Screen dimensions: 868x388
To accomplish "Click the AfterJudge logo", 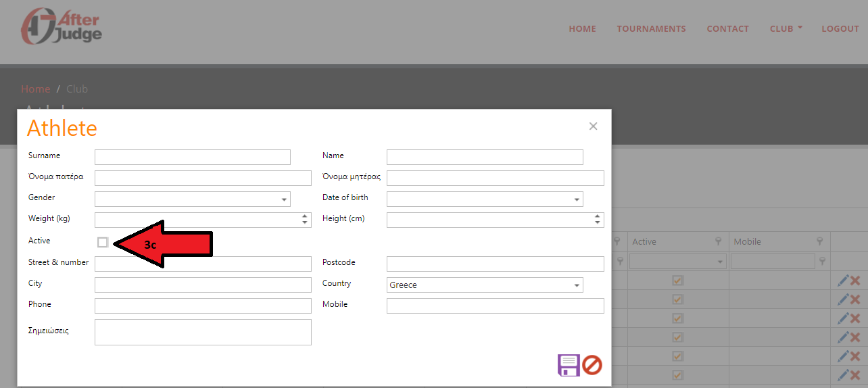I will (61, 27).
